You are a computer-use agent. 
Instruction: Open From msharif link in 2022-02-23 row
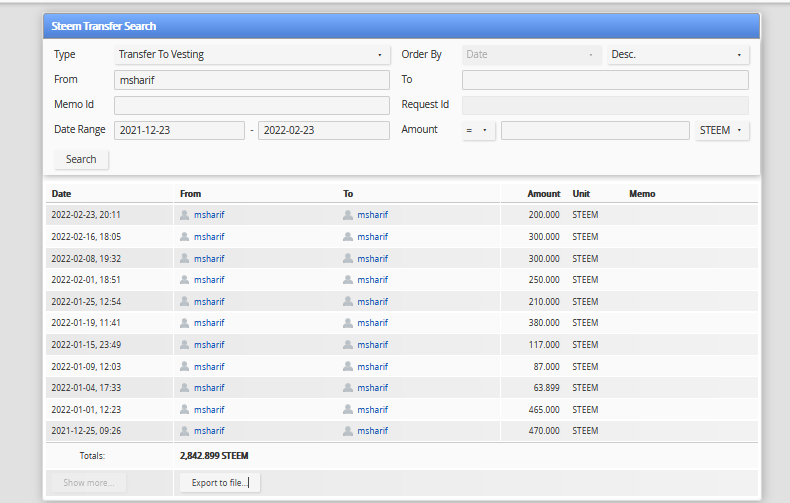[209, 215]
